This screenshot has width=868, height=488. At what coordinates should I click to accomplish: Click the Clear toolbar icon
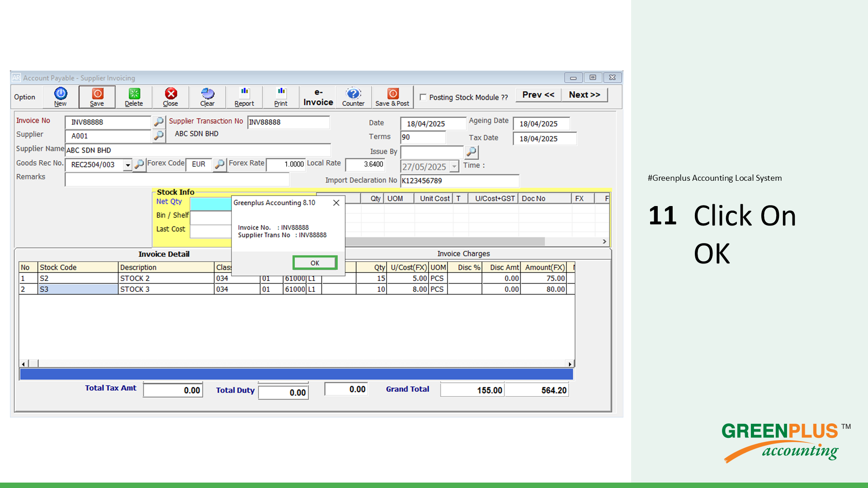pos(208,97)
